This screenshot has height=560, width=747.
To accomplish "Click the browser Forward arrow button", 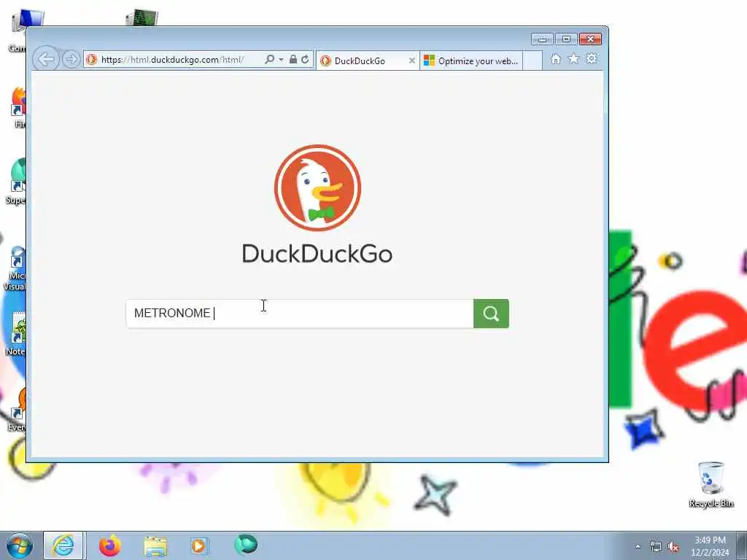I will tap(71, 60).
